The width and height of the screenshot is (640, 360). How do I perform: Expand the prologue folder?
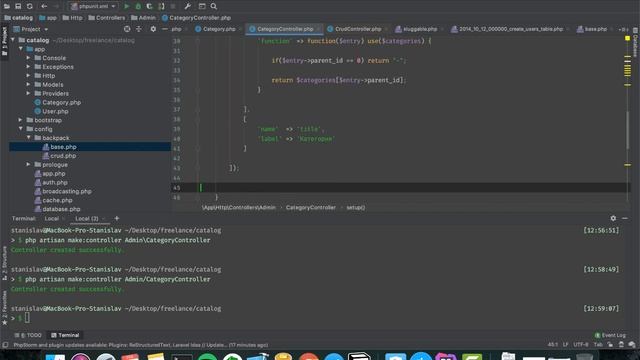29,164
